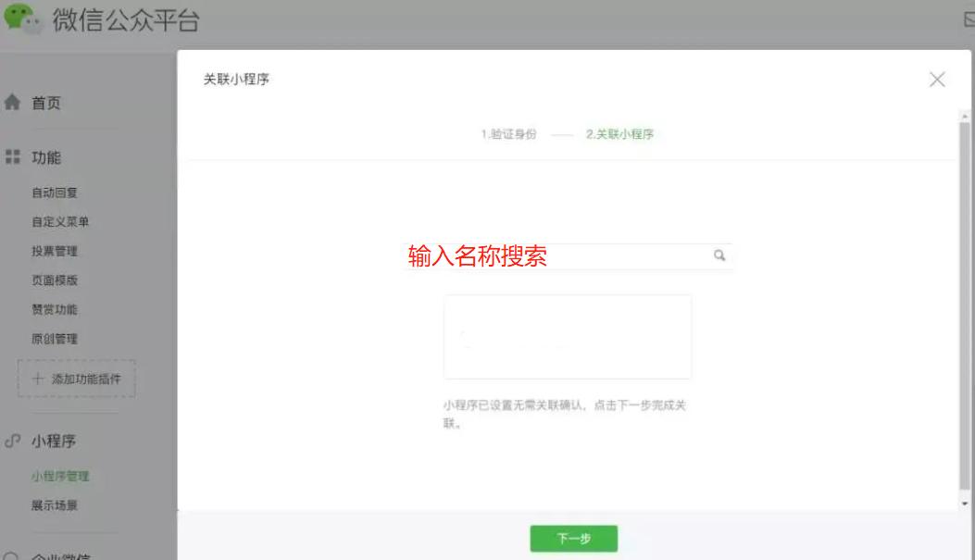Click the 输入名称搜索 search field
Screen dimensions: 975x560
click(x=556, y=256)
